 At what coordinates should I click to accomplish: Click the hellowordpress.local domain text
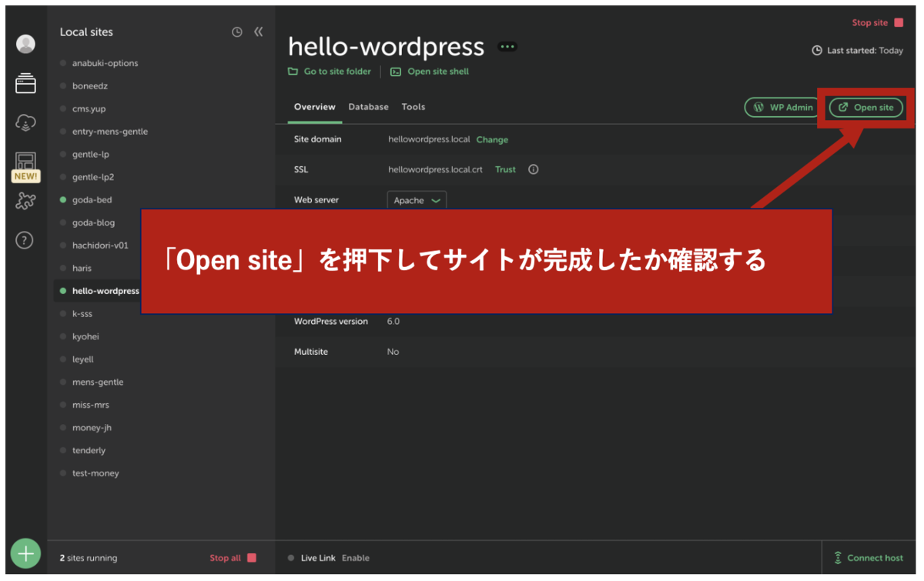coord(429,139)
